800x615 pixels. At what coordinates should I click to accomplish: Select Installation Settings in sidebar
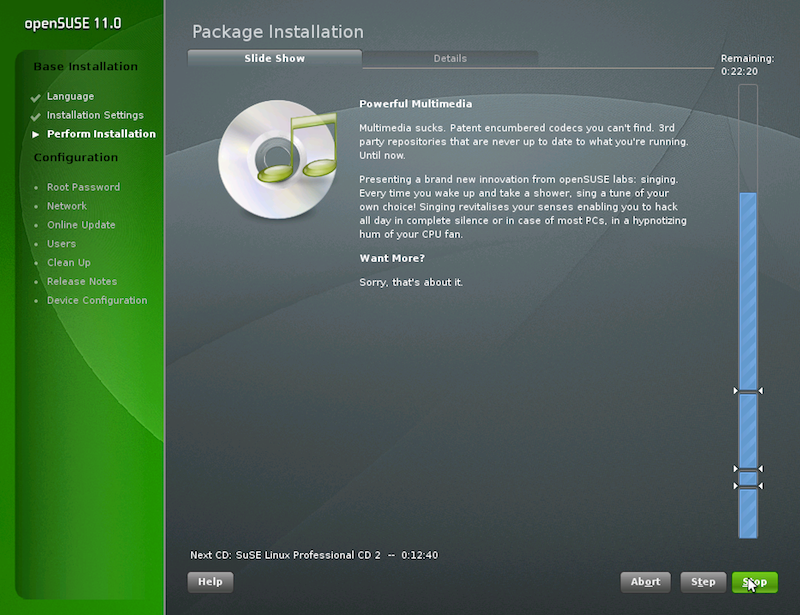[x=95, y=115]
